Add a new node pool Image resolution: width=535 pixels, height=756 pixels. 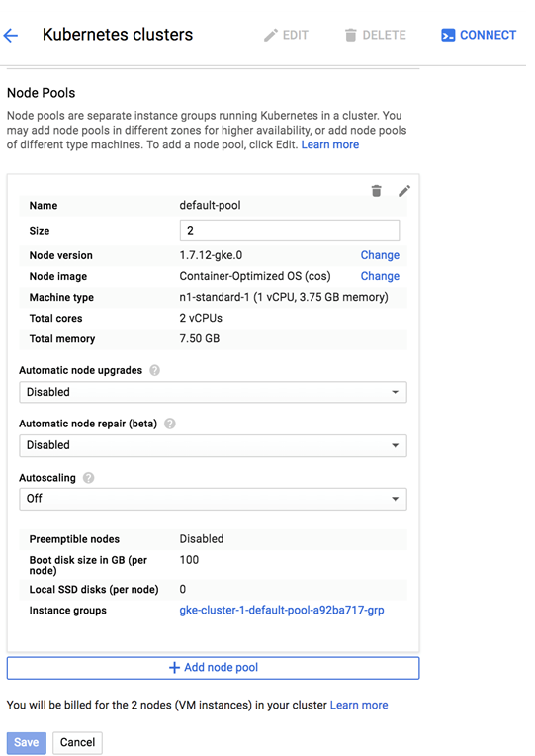pos(213,668)
